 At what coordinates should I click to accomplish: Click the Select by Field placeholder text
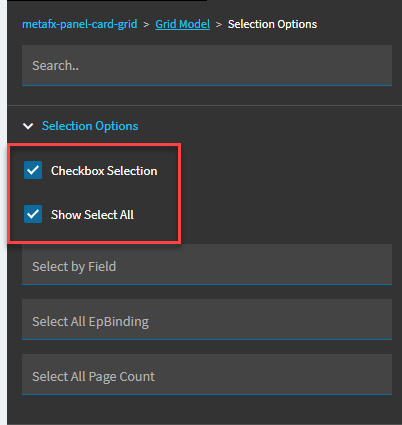pyautogui.click(x=74, y=267)
